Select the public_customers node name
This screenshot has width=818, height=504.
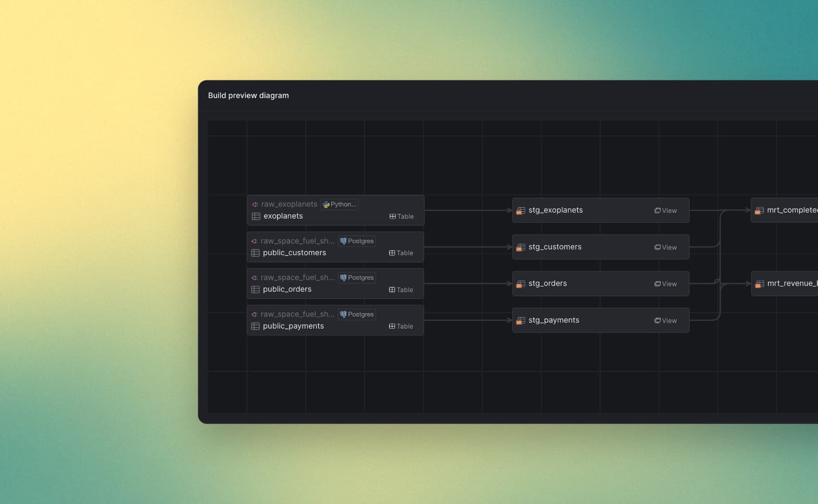[x=294, y=253]
